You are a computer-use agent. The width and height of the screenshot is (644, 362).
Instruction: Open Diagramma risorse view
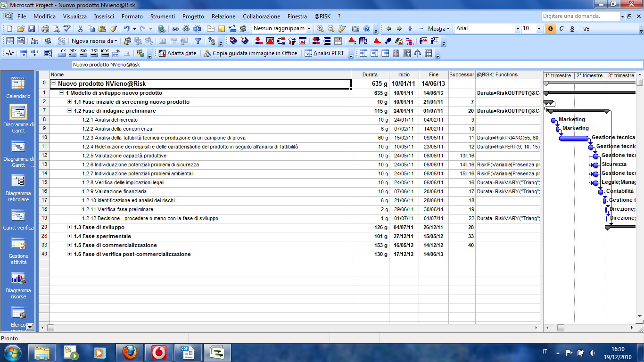click(18, 286)
